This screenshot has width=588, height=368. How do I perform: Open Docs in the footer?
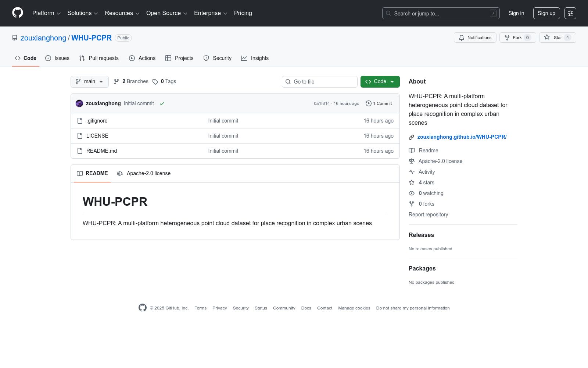click(306, 308)
